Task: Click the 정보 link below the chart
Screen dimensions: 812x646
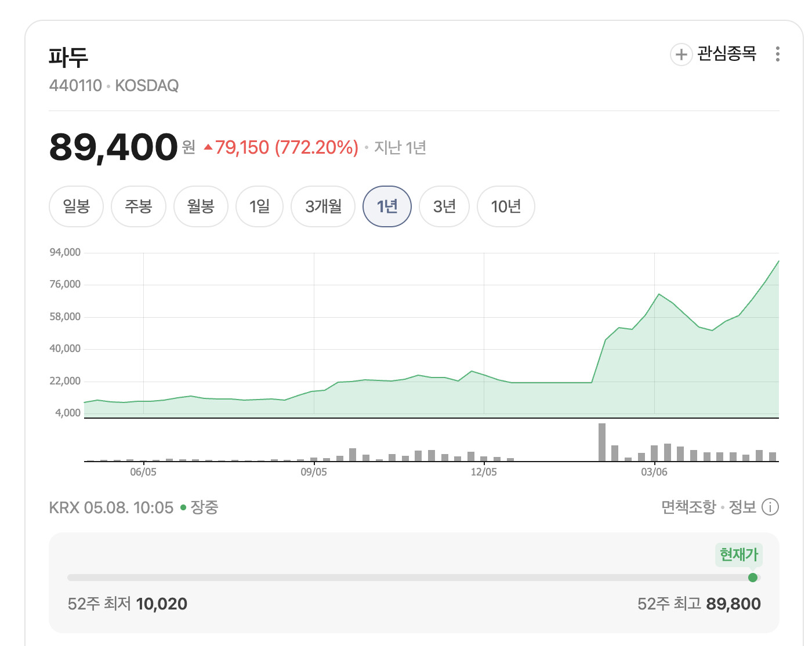Action: [742, 507]
